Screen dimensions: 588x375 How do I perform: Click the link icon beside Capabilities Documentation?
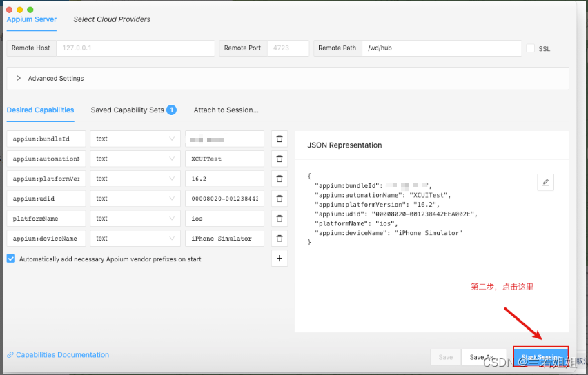pyautogui.click(x=10, y=355)
